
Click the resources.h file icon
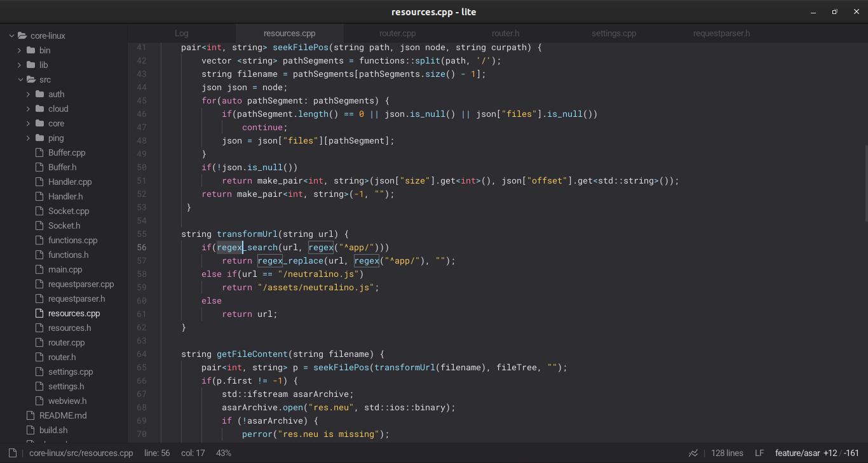39,328
